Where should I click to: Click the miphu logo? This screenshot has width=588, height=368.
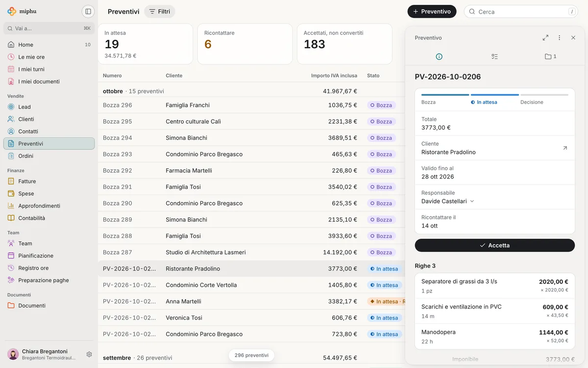(x=22, y=11)
